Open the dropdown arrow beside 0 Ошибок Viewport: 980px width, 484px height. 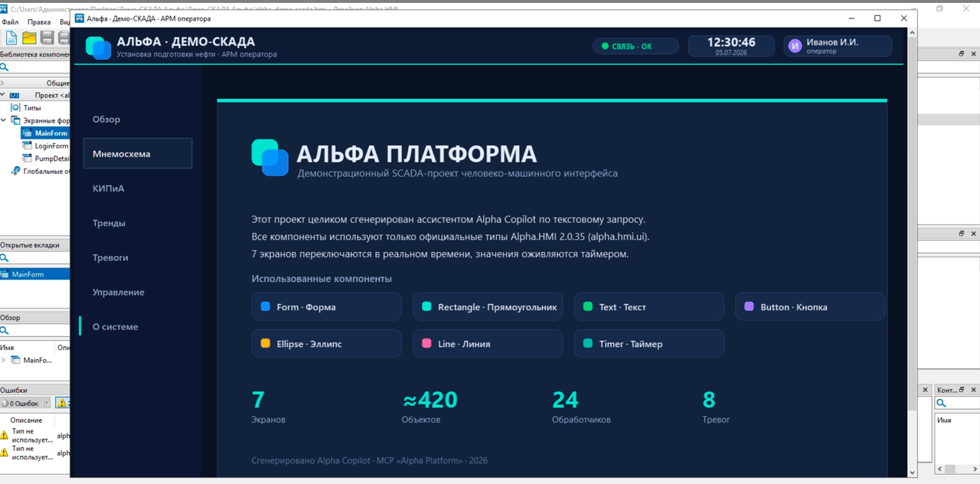point(47,403)
